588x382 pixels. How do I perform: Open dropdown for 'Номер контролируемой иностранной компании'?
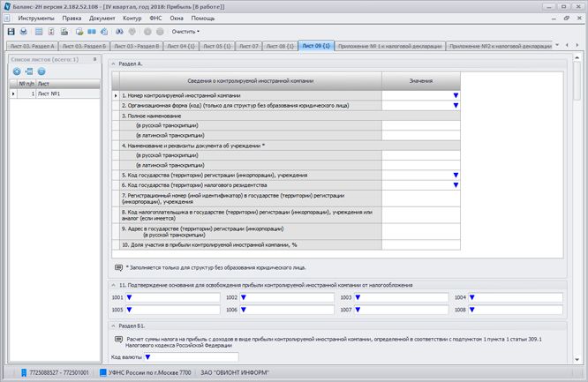tap(456, 95)
